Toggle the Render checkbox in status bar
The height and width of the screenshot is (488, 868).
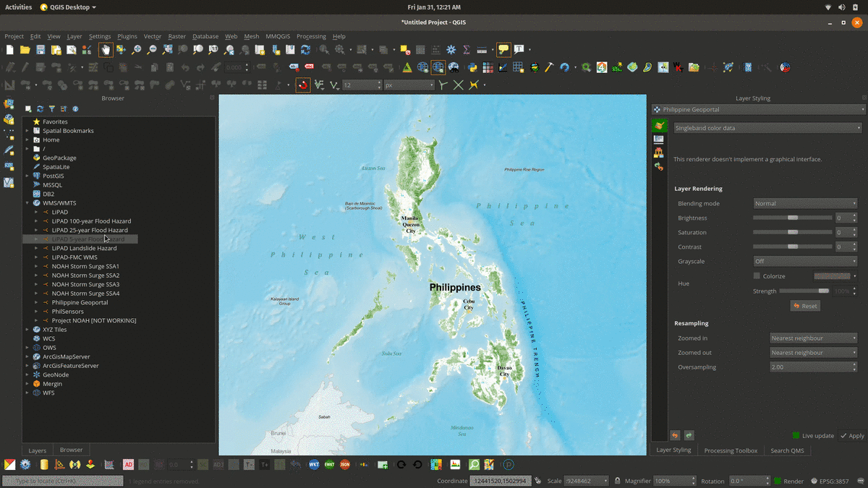[x=778, y=481]
